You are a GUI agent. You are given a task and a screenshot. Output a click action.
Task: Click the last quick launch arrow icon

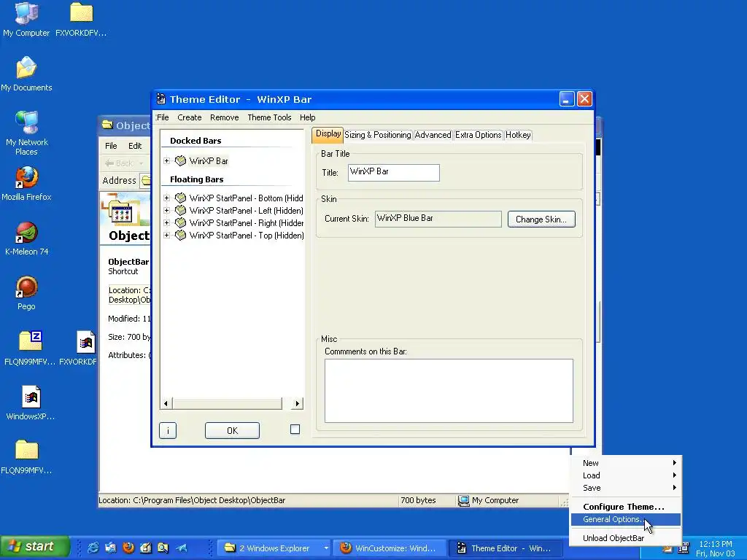(x=182, y=548)
